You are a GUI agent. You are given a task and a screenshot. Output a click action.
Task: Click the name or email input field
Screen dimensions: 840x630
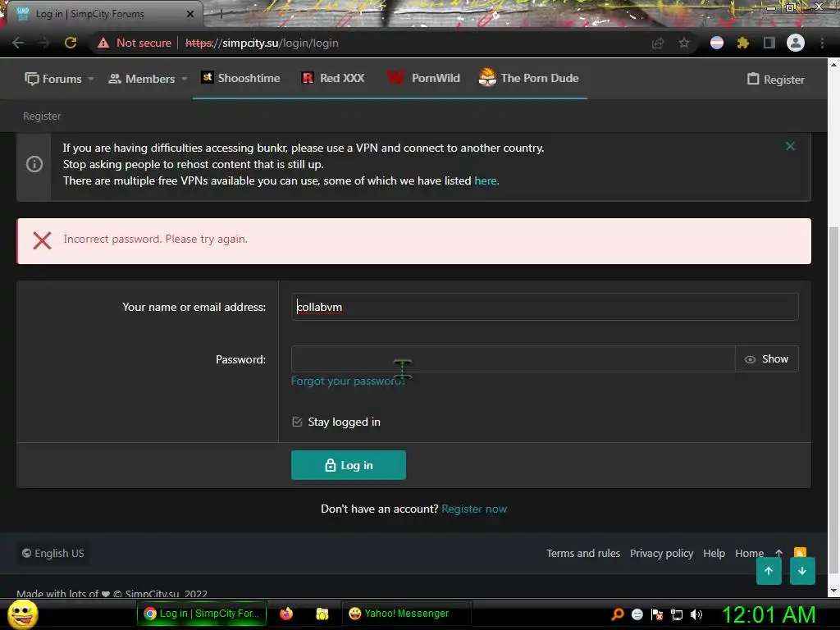[545, 307]
